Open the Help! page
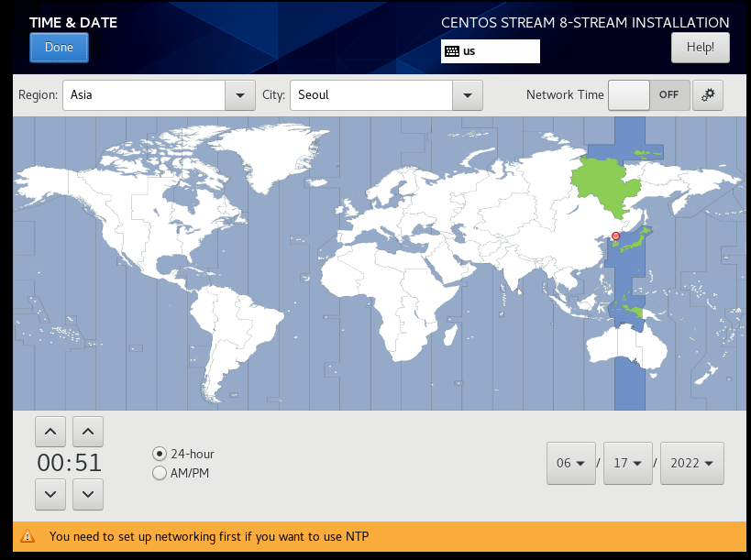Image resolution: width=751 pixels, height=560 pixels. click(701, 48)
